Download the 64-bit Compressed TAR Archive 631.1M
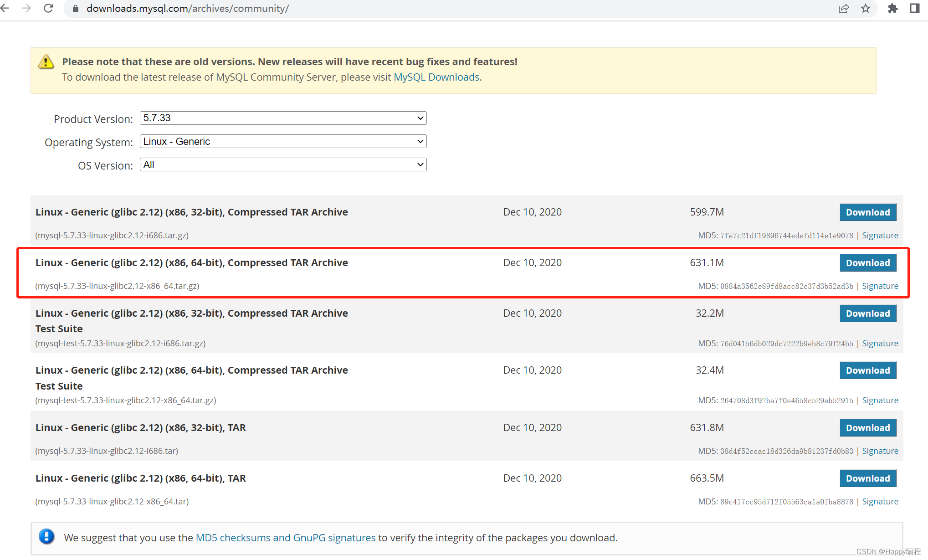Viewport: 928px width, 560px height. [x=867, y=263]
